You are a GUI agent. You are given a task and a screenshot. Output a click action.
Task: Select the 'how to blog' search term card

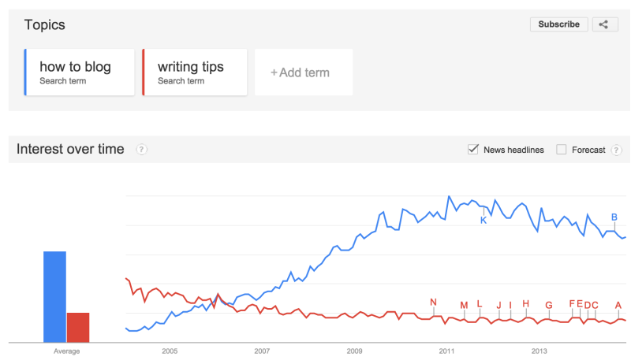[80, 72]
